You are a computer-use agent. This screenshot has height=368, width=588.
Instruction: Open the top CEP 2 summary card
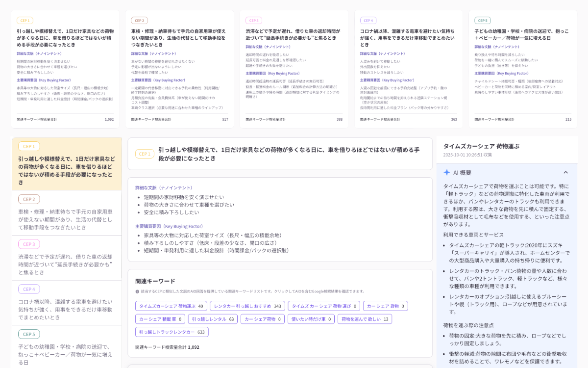179,69
